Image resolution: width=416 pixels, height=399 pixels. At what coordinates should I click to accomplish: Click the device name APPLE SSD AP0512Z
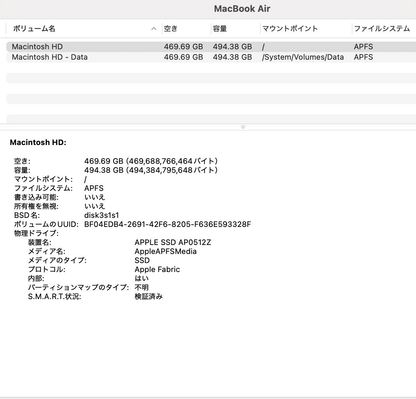pyautogui.click(x=173, y=242)
